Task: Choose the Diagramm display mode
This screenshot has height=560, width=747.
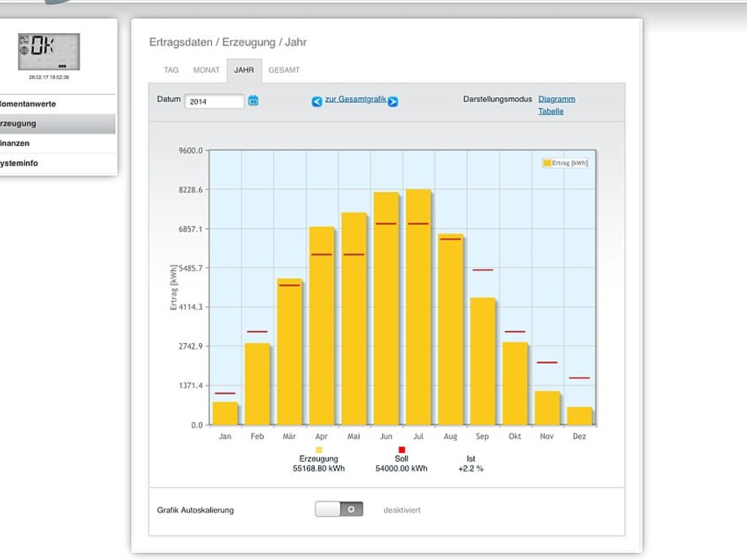Action: click(556, 99)
